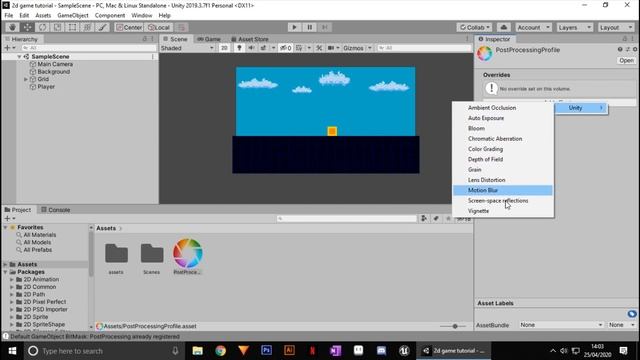Open Photoshop from the taskbar
The image size is (640, 360).
267,351
